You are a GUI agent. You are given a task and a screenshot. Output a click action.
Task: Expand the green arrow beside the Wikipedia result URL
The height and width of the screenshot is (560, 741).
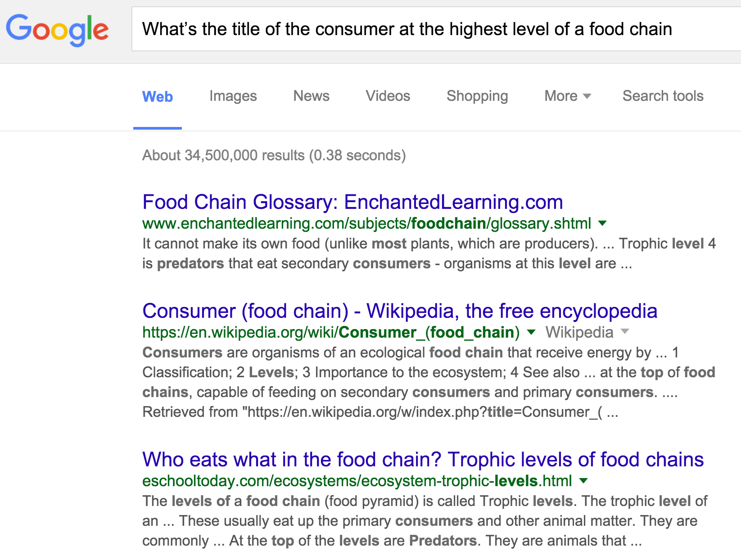[531, 332]
